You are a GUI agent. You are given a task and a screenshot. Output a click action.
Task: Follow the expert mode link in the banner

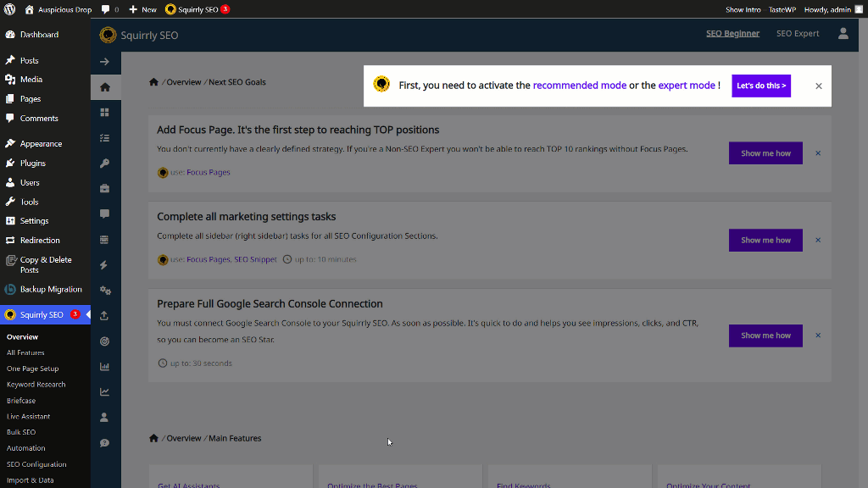pyautogui.click(x=687, y=86)
